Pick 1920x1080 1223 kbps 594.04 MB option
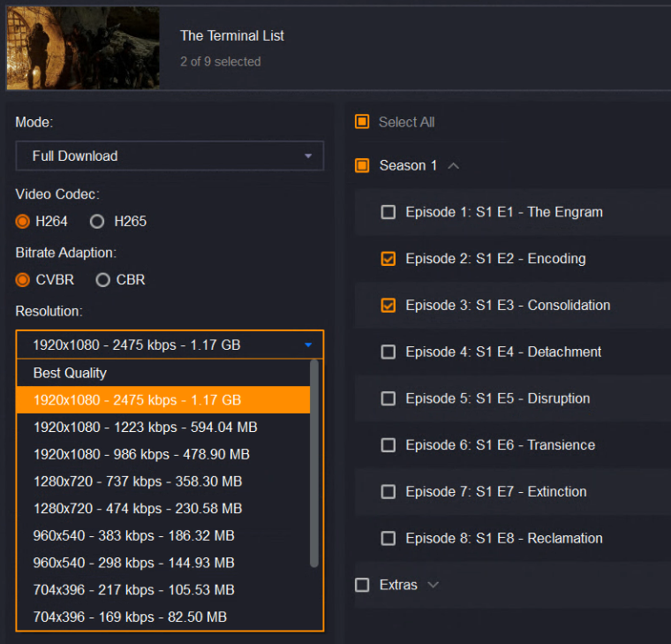This screenshot has height=644, width=671. tap(145, 428)
